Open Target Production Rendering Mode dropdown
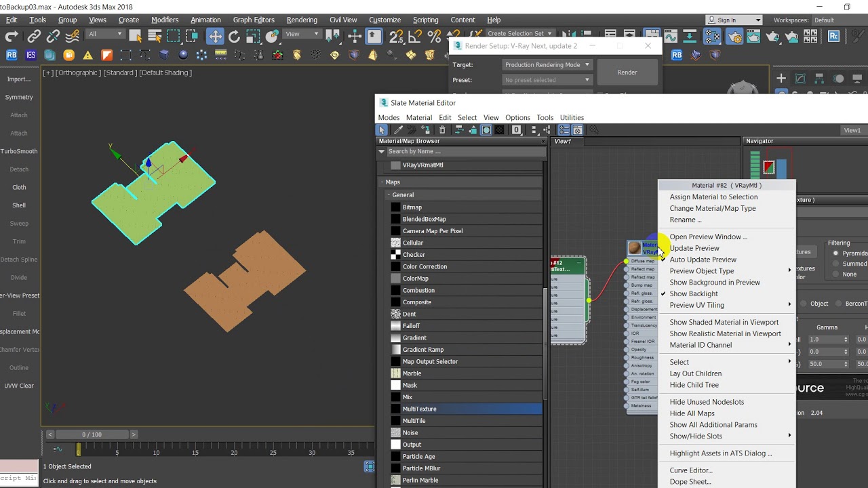This screenshot has width=868, height=488. click(547, 64)
